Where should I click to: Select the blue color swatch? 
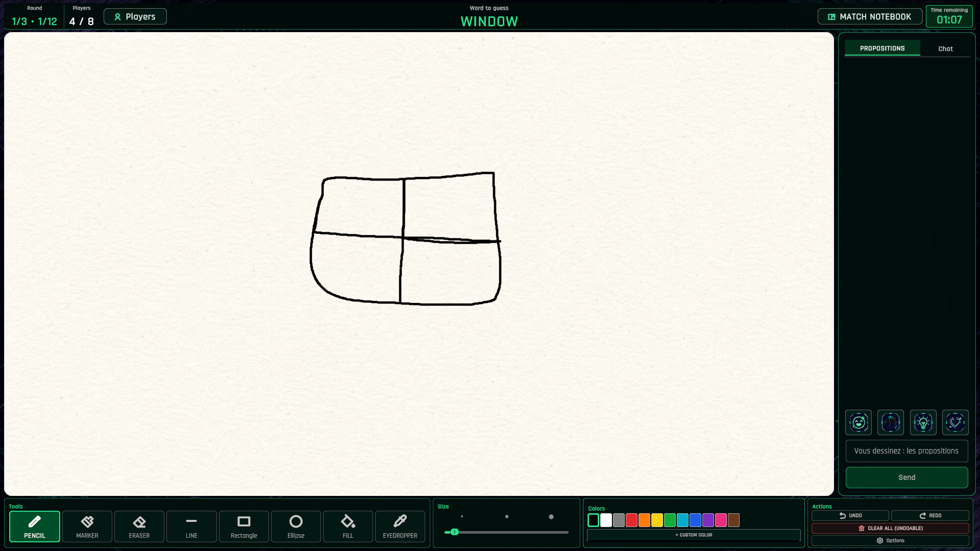click(x=695, y=520)
